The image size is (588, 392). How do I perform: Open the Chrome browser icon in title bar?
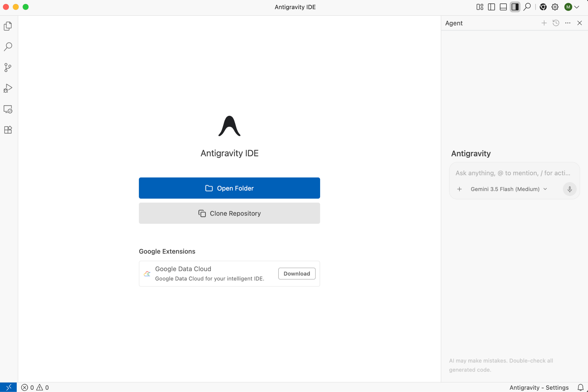point(543,7)
